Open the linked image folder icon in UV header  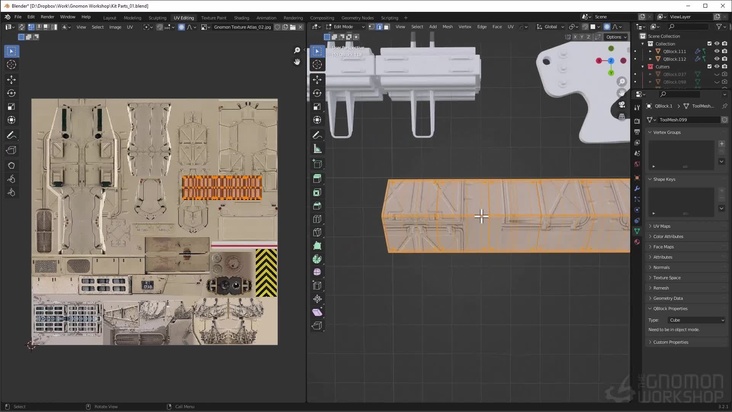tap(293, 27)
